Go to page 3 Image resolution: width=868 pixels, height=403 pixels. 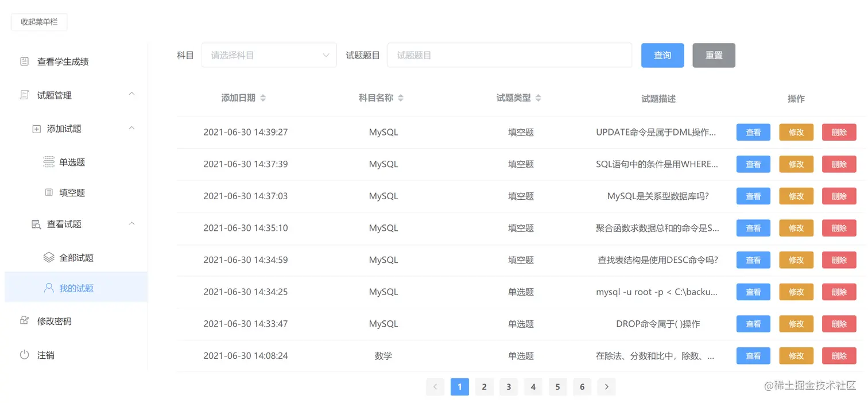tap(509, 387)
